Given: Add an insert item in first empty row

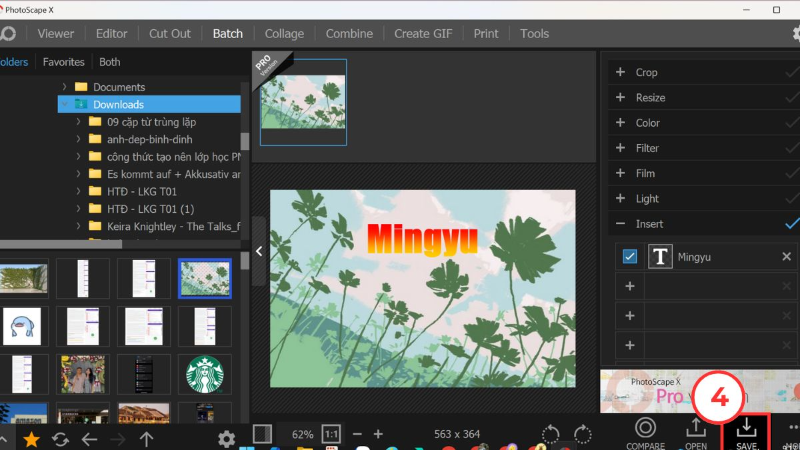Looking at the screenshot, I should (x=630, y=286).
